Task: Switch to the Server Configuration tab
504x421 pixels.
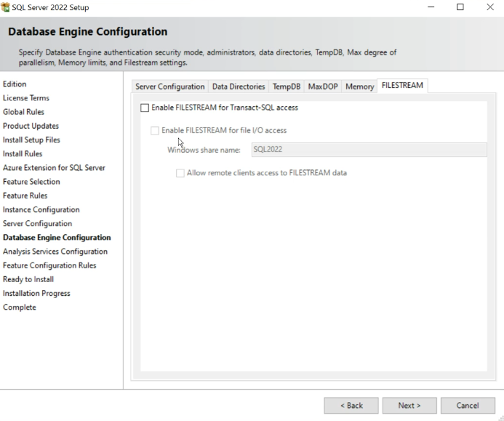Action: pyautogui.click(x=169, y=87)
